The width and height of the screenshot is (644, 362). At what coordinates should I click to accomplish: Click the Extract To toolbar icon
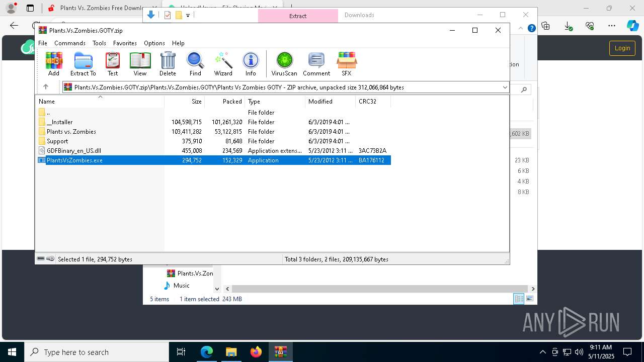83,64
